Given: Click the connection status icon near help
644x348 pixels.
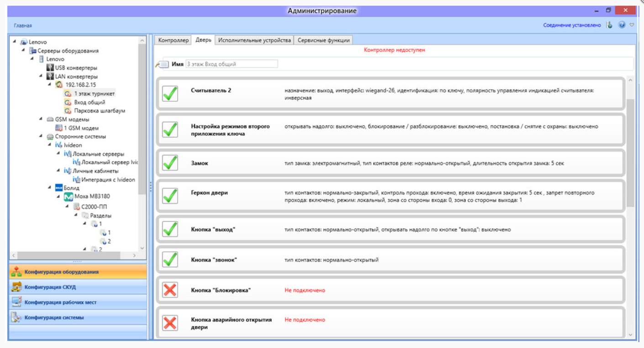Looking at the screenshot, I should click(609, 25).
